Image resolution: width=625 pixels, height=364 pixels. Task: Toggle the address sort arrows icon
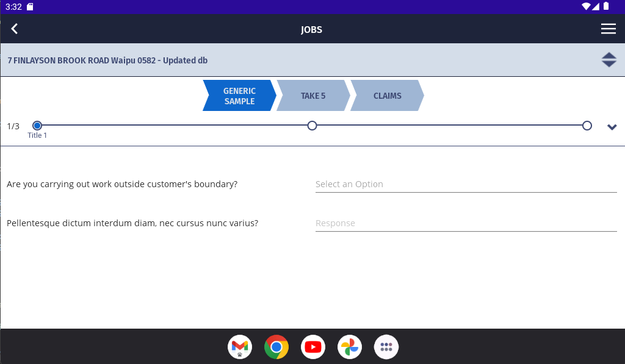pos(609,60)
